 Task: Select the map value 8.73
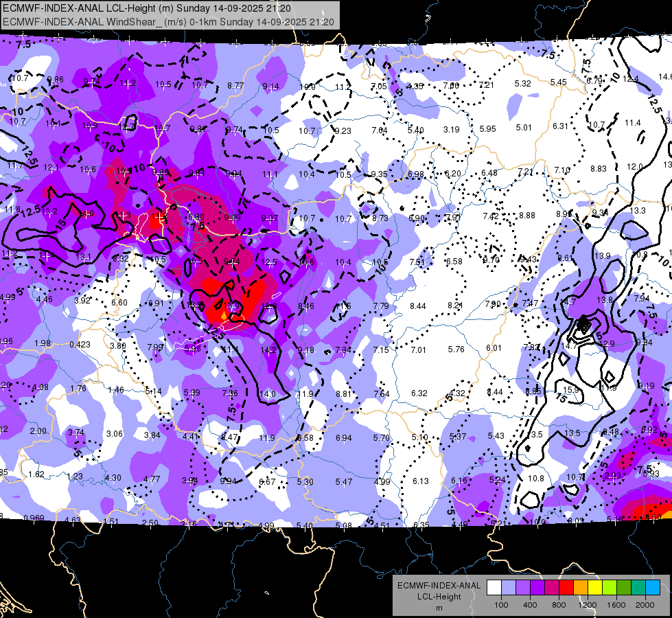pos(380,218)
